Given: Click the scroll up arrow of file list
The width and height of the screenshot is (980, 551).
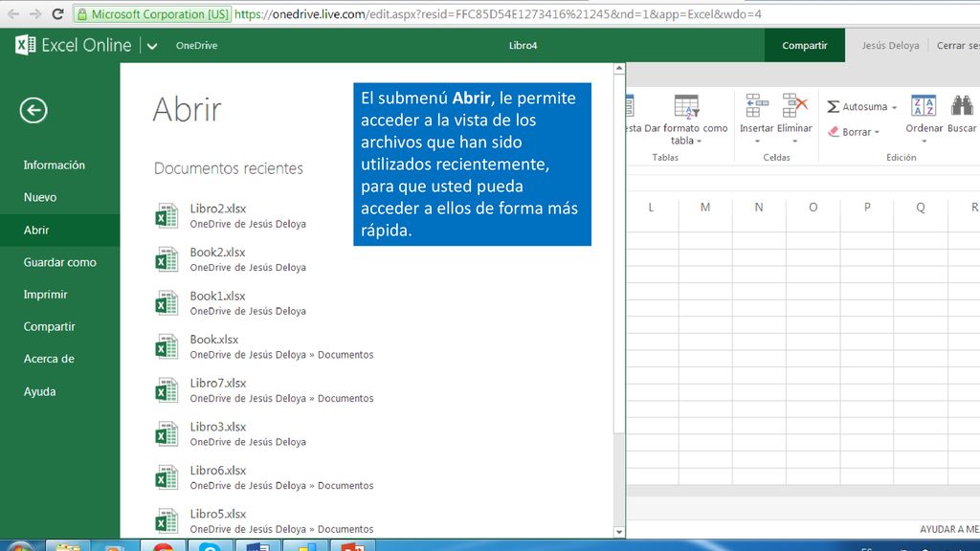Looking at the screenshot, I should tap(619, 68).
